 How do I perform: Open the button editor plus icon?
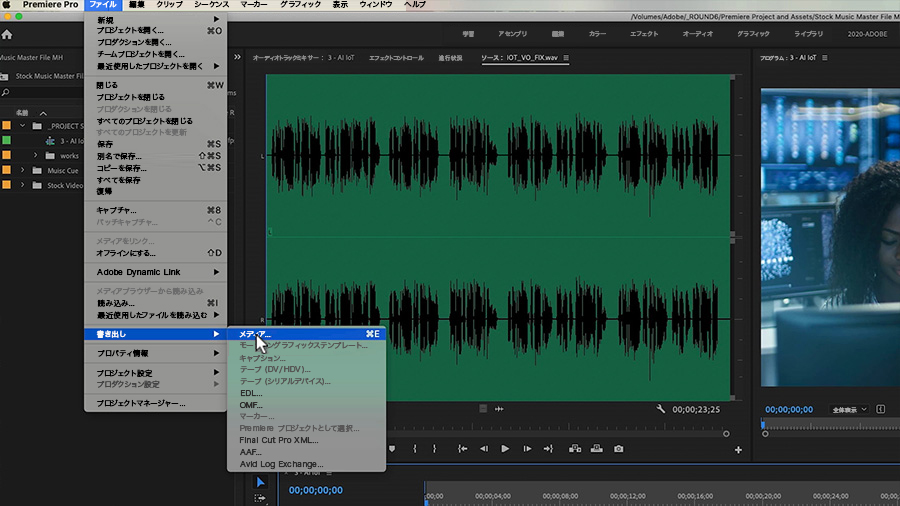click(x=738, y=450)
